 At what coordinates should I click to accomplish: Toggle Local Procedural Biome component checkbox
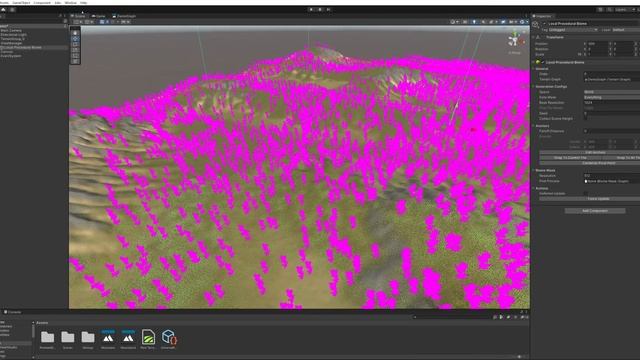coord(543,62)
